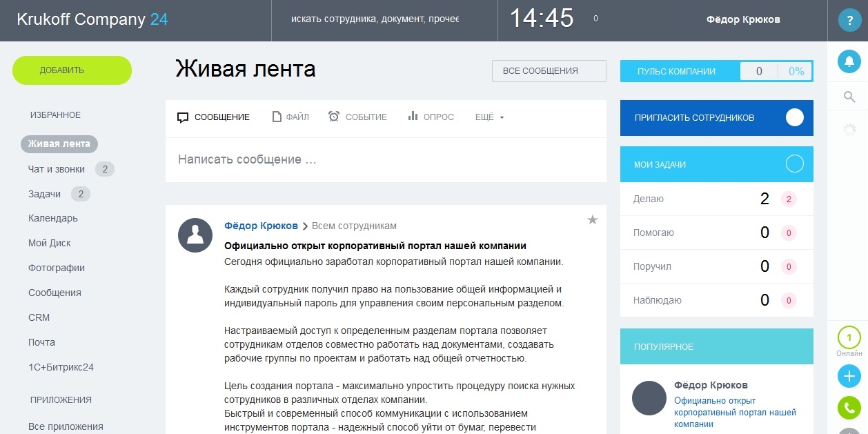Open Фёдор Крюков avatar in feed post

tap(195, 235)
